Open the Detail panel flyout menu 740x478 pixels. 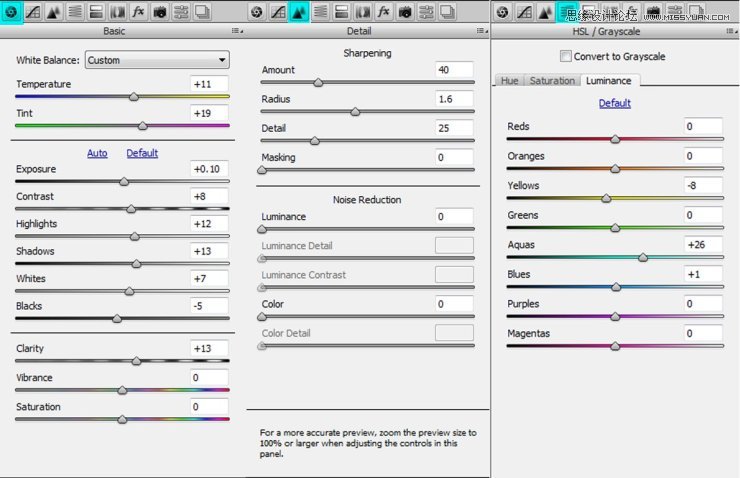pos(482,31)
